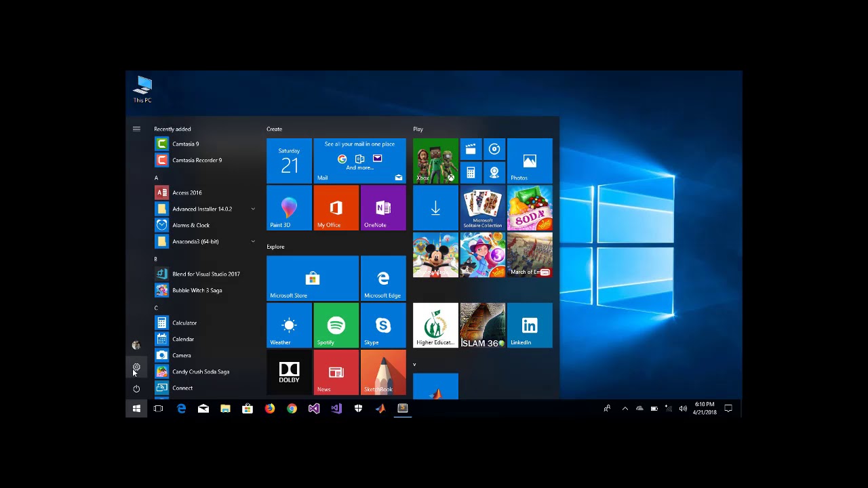
Task: Launch Blend for Visual Studio 2017
Action: pos(206,274)
